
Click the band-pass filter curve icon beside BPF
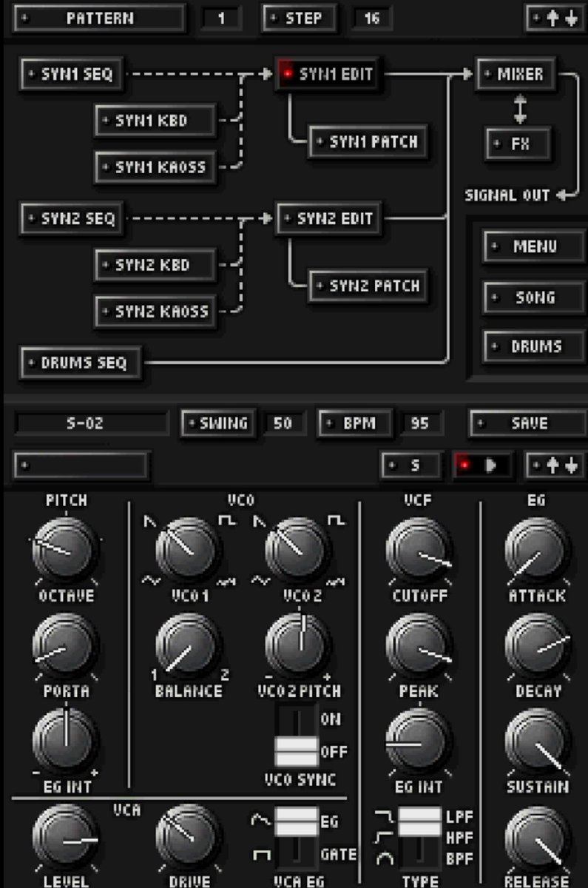(385, 858)
